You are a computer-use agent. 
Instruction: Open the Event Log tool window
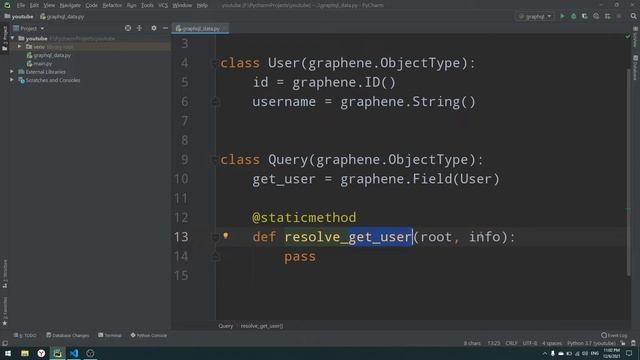[614, 335]
